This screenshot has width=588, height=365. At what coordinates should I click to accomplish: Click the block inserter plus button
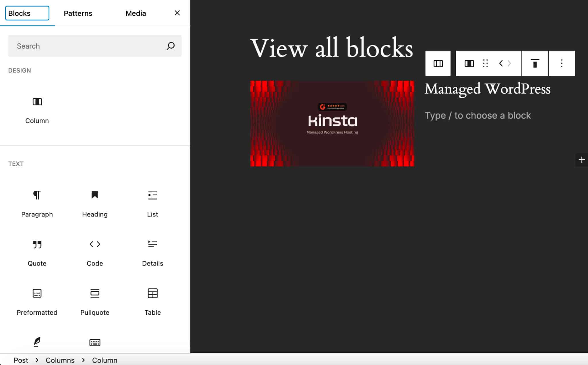(x=582, y=160)
